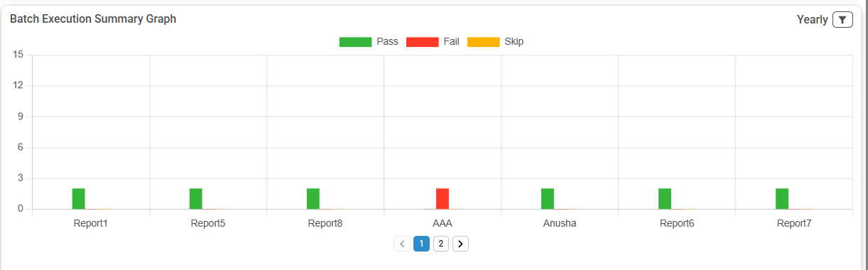Select page 2 in pagination
Image resolution: width=868 pixels, height=270 pixels.
click(441, 244)
